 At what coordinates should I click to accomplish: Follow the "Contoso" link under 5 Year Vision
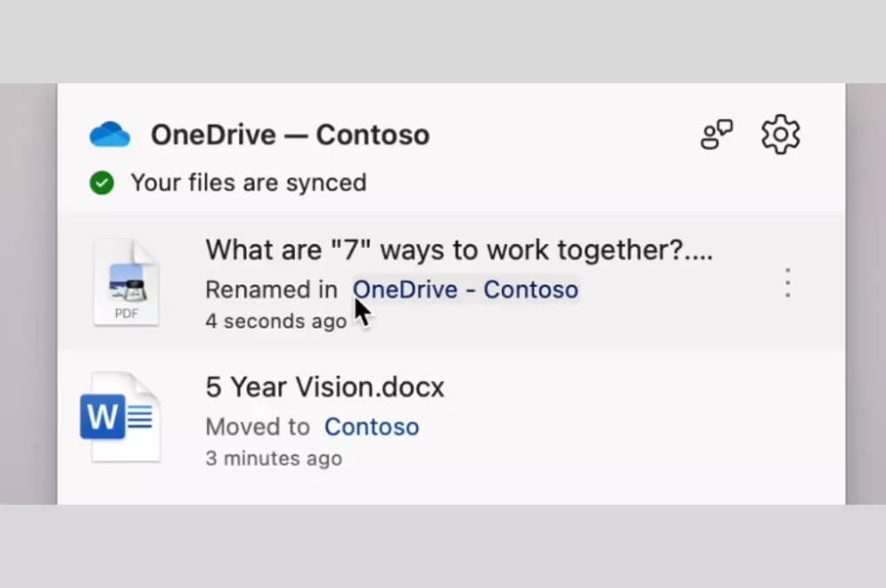tap(371, 427)
